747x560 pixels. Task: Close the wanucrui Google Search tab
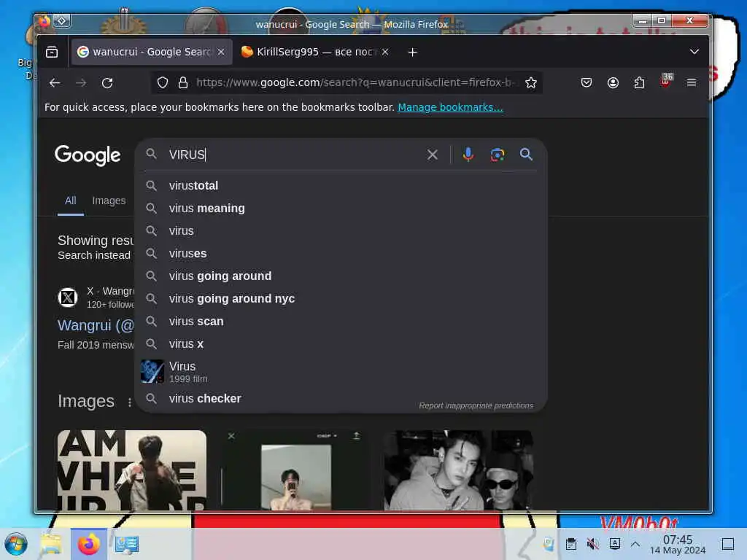(x=221, y=52)
